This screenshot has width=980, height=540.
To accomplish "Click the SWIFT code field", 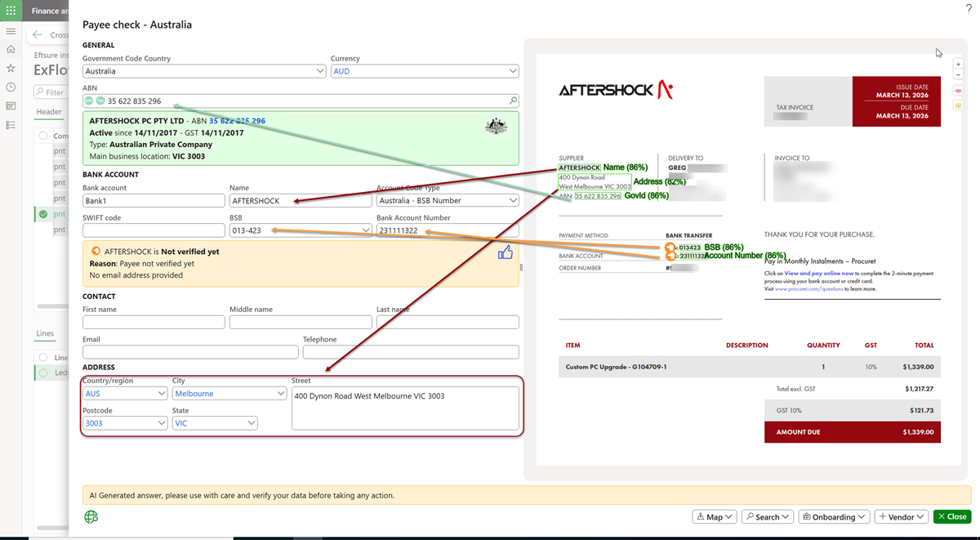I will (x=154, y=230).
